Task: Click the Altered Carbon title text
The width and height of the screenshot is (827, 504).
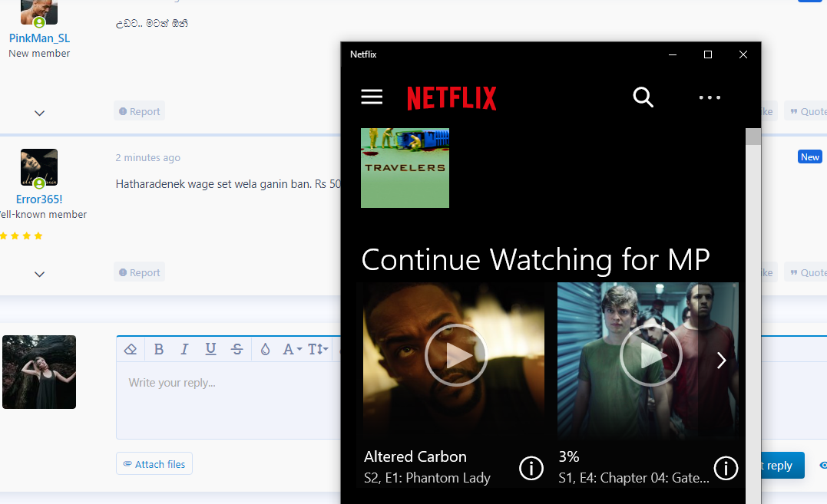Action: pyautogui.click(x=415, y=456)
